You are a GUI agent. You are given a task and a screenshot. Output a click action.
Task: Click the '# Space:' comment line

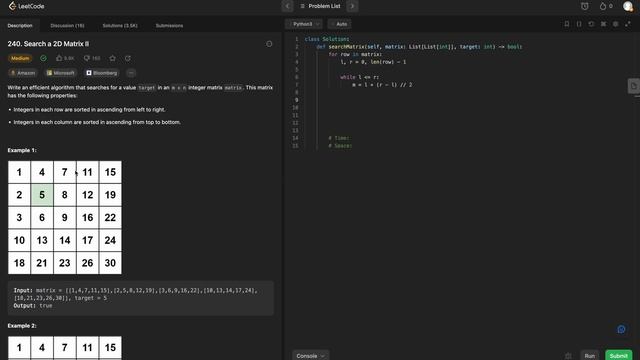(x=340, y=146)
